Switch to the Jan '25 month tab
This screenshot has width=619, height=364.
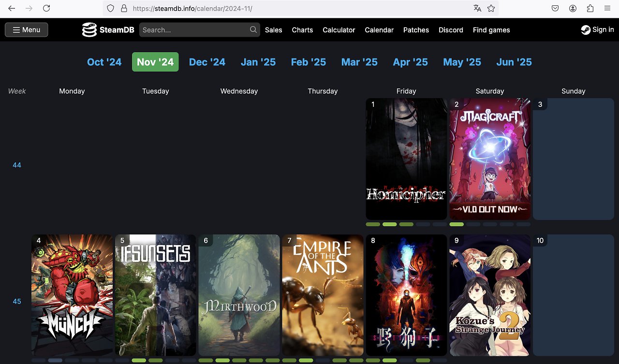[x=258, y=62]
